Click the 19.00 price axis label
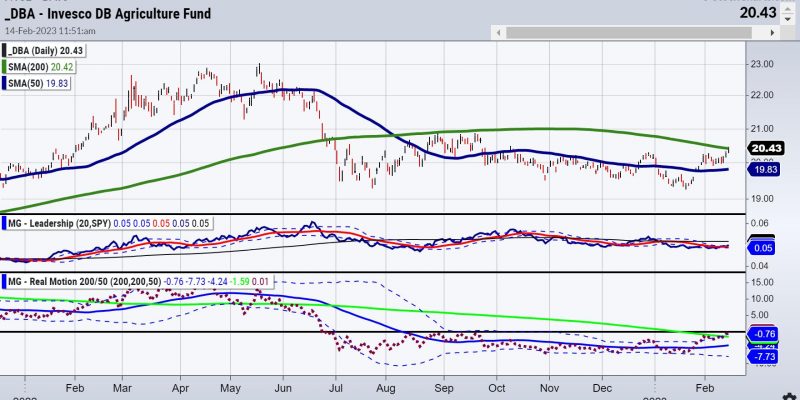800x400 pixels. 763,198
